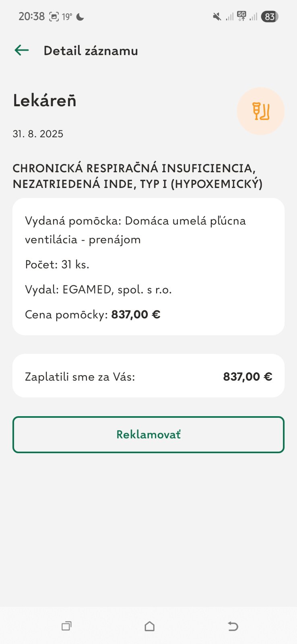Tap the Detail záznamu title
The width and height of the screenshot is (297, 644).
(x=91, y=51)
